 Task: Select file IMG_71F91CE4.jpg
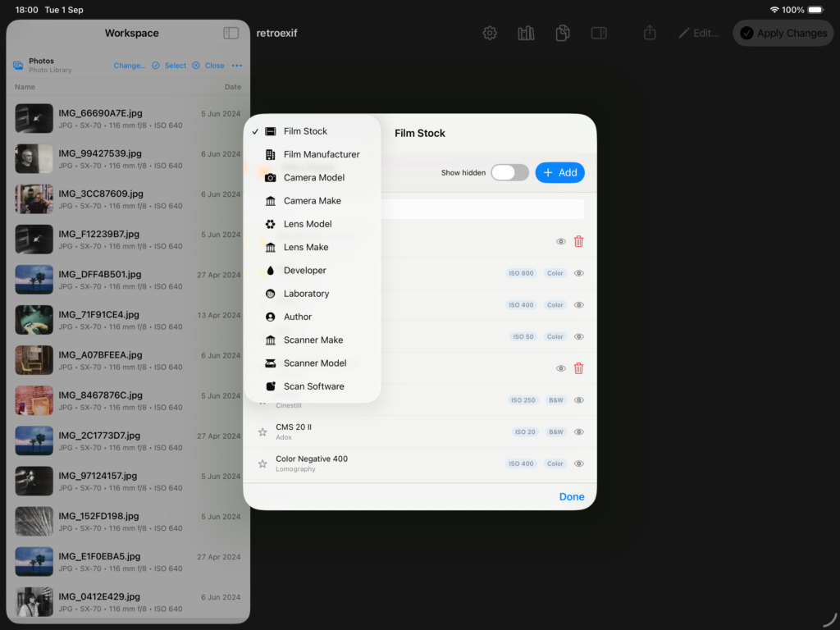128,320
